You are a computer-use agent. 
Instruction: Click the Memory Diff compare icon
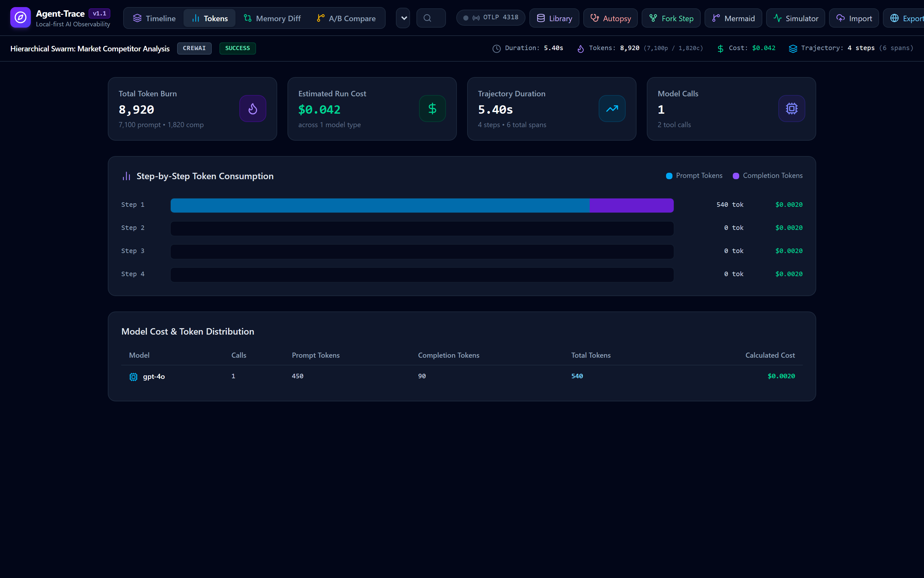coord(248,18)
